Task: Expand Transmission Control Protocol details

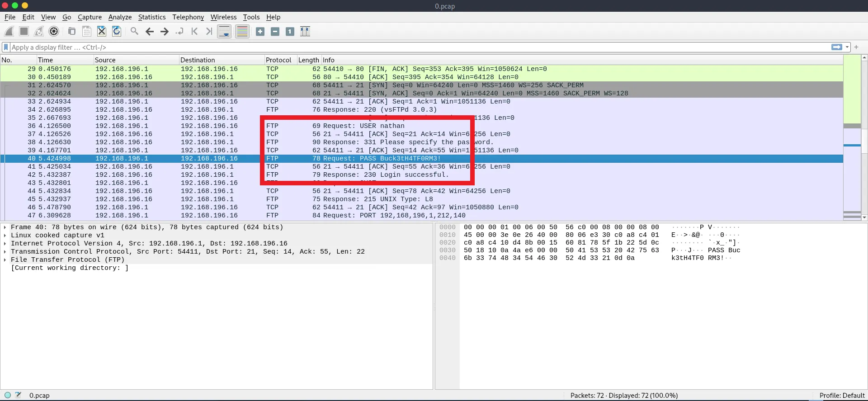Action: point(5,252)
